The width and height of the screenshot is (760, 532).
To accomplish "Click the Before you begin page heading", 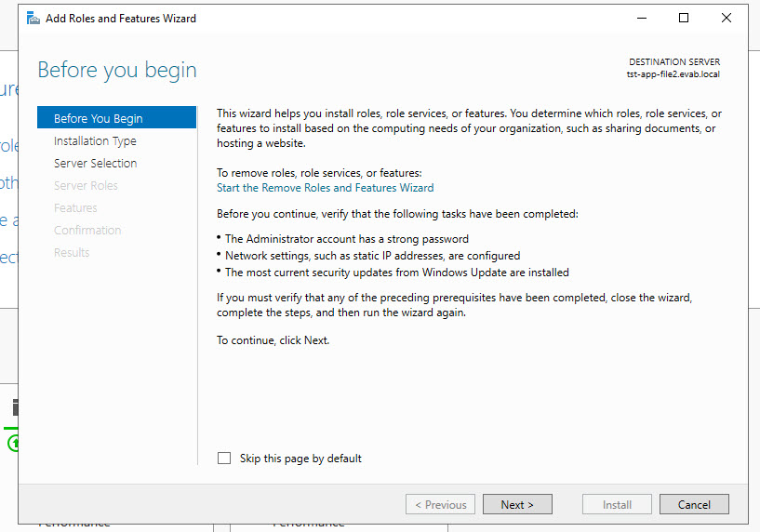I will tap(117, 70).
